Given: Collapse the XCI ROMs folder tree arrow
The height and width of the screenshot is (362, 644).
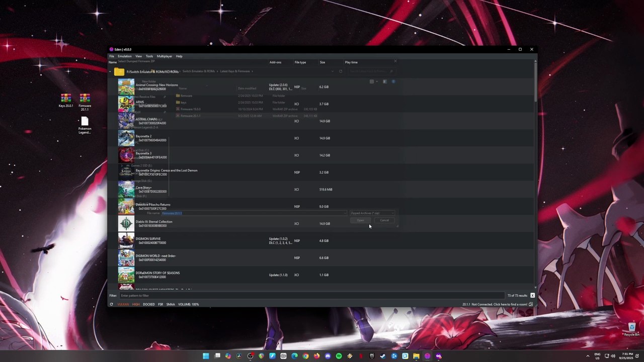Looking at the screenshot, I should tap(111, 72).
